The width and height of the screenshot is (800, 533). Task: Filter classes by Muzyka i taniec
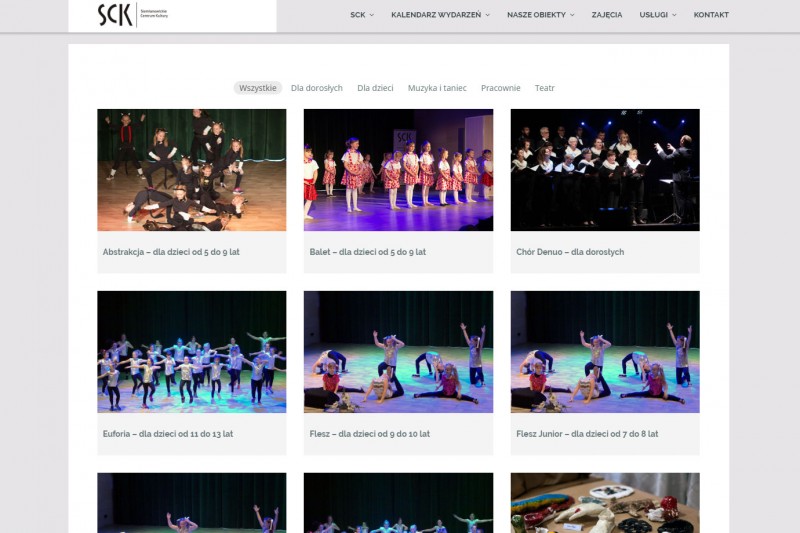click(437, 88)
